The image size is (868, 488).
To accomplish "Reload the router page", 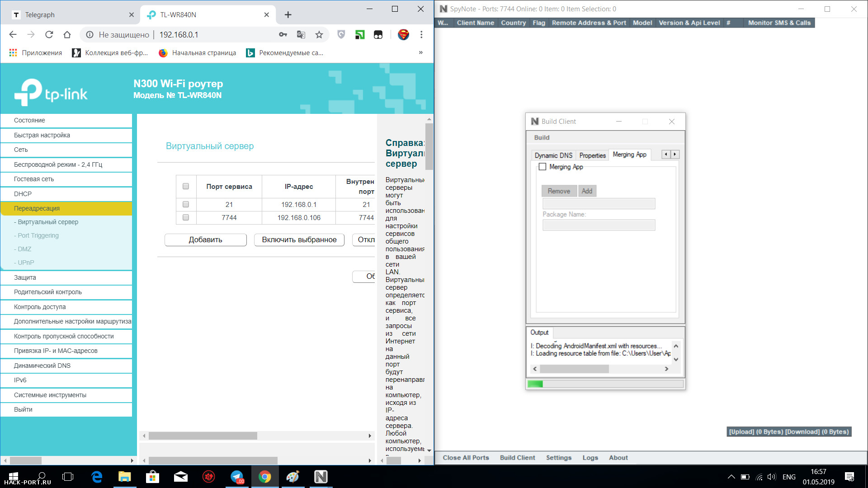I will tap(49, 34).
